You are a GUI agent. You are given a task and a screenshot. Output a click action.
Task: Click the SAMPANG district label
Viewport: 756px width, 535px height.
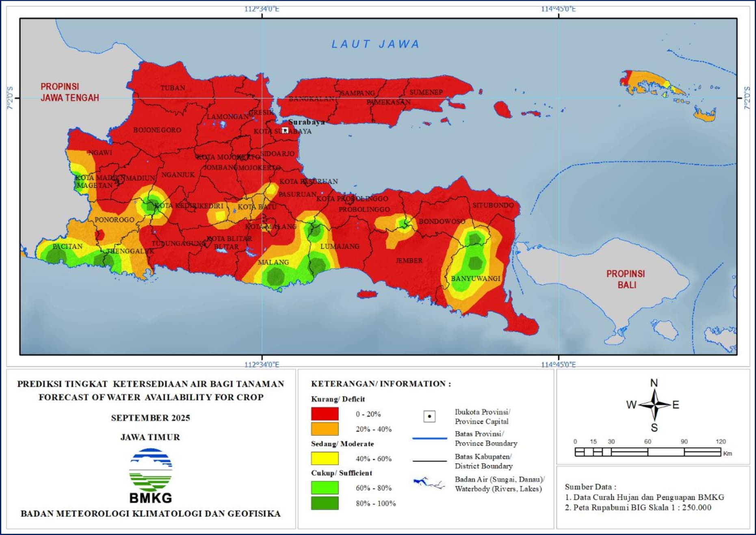(x=357, y=93)
